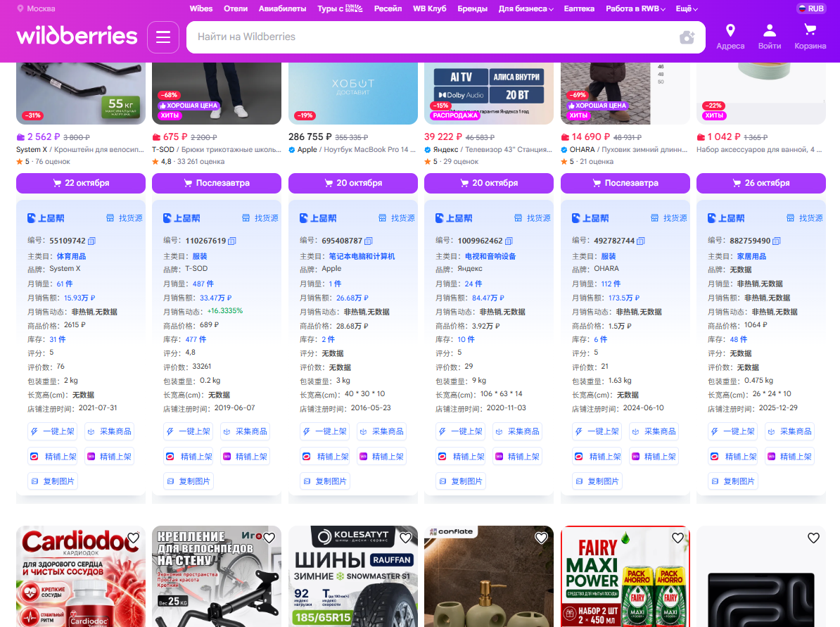
Task: Expand the Для бизнеса dropdown
Action: [526, 8]
